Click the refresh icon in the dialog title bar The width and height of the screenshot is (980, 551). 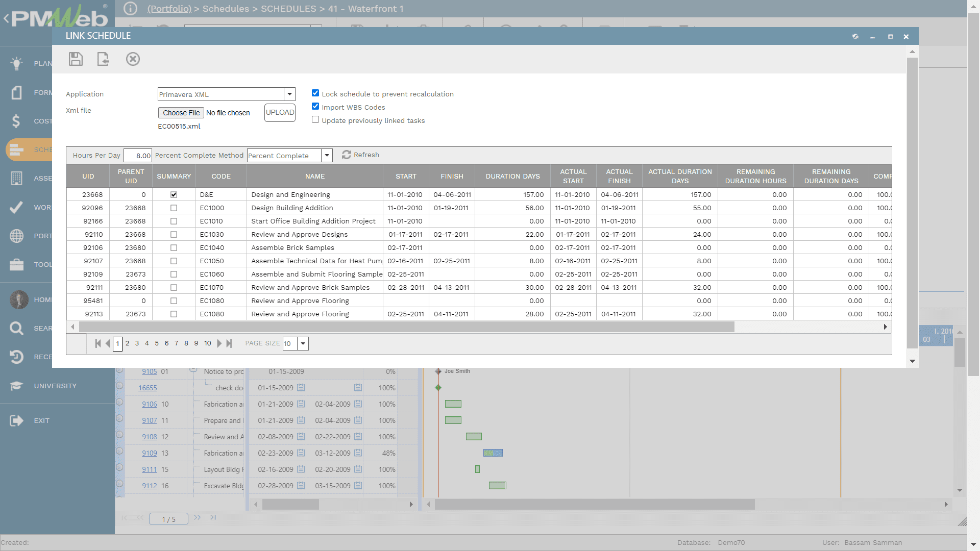855,36
